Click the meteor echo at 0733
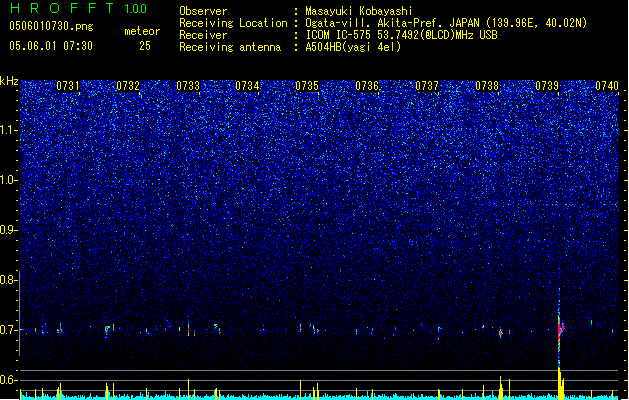Image resolution: width=629 pixels, height=400 pixels. point(189,328)
